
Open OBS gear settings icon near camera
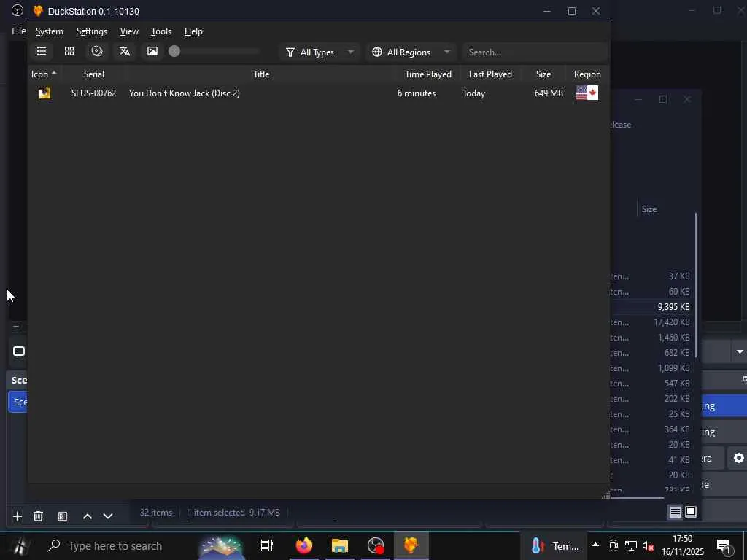tap(738, 458)
